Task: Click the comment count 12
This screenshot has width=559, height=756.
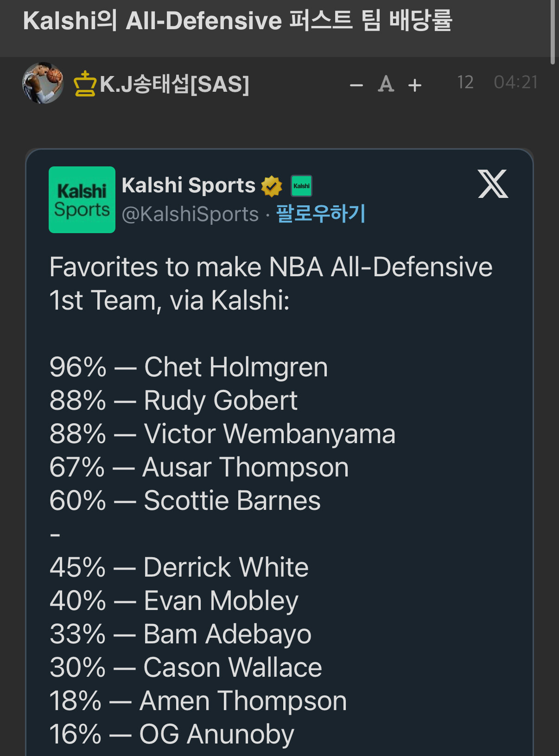Action: (x=465, y=83)
